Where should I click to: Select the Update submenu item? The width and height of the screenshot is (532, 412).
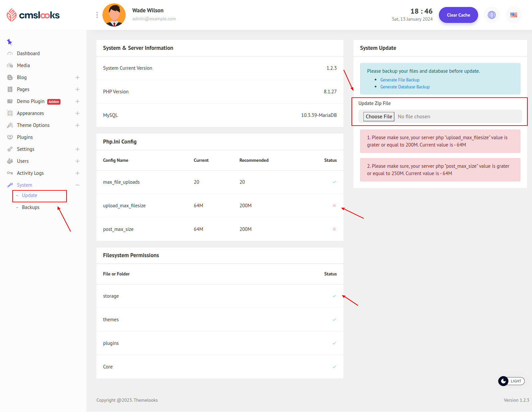pyautogui.click(x=30, y=195)
